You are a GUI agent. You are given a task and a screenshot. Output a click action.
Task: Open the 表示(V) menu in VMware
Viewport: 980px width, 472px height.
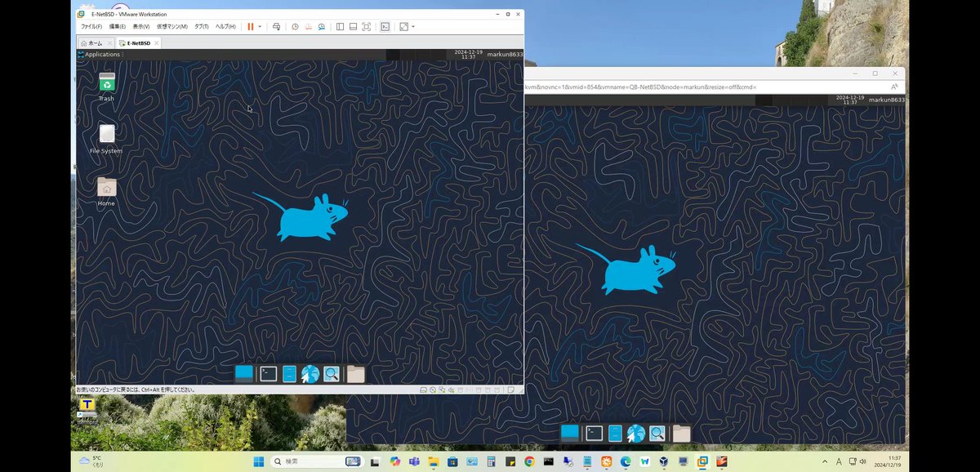(141, 26)
